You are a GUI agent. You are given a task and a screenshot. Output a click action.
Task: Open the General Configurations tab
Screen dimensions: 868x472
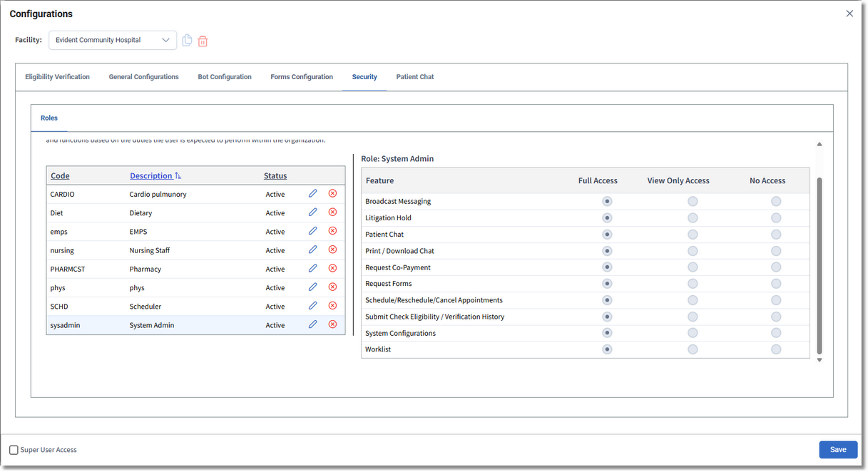[144, 77]
